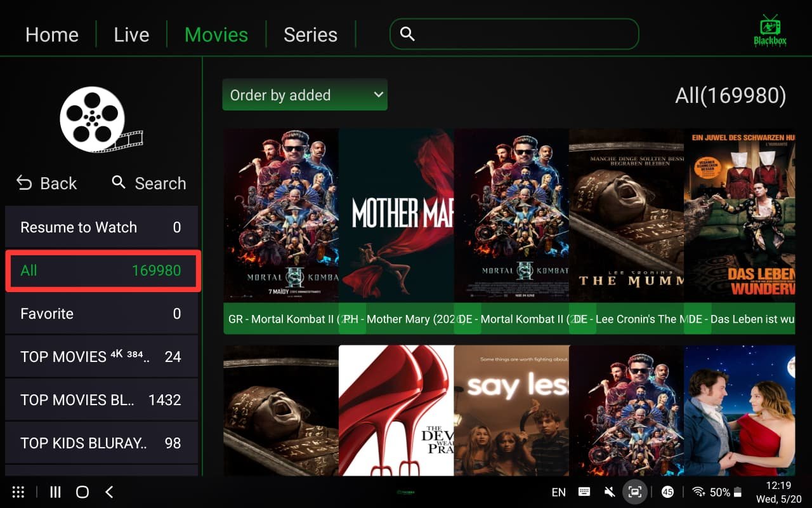Open the TOP KIDS BLURAY category
This screenshot has height=508, width=812.
click(101, 443)
